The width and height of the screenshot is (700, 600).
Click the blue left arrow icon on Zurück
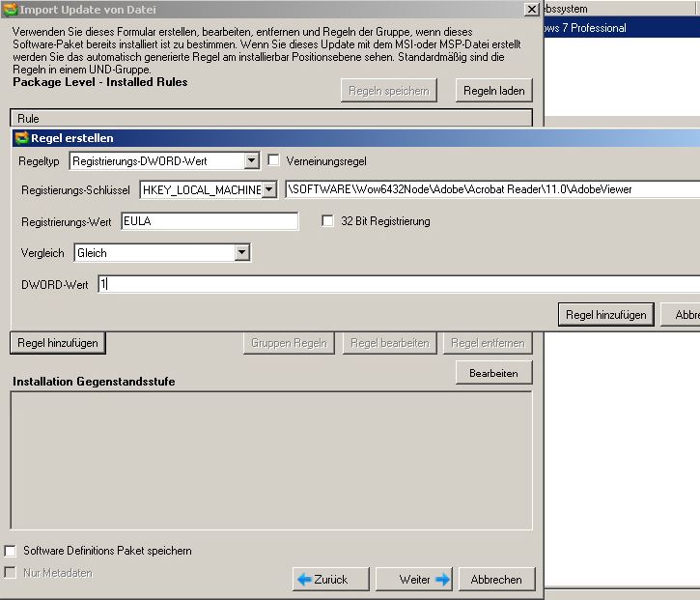click(x=304, y=580)
